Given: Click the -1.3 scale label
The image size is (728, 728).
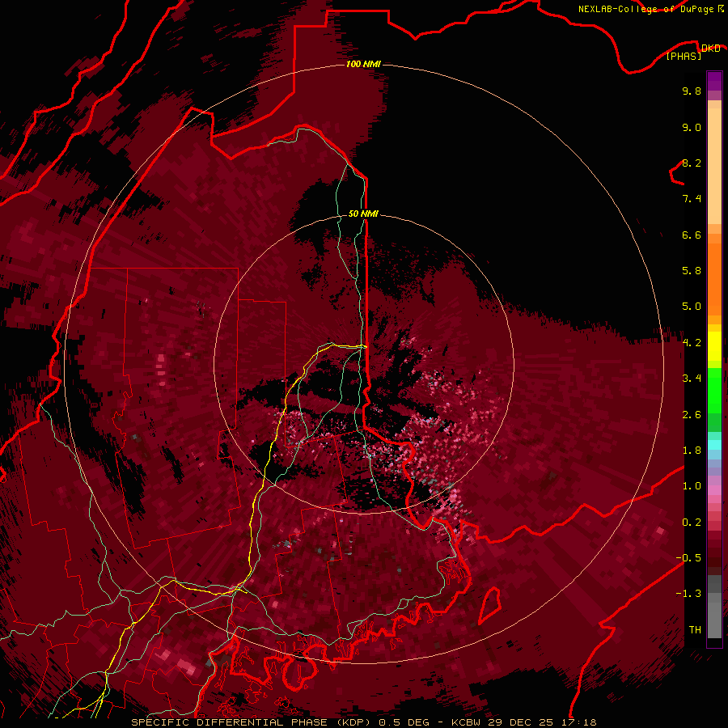Looking at the screenshot, I should [688, 594].
